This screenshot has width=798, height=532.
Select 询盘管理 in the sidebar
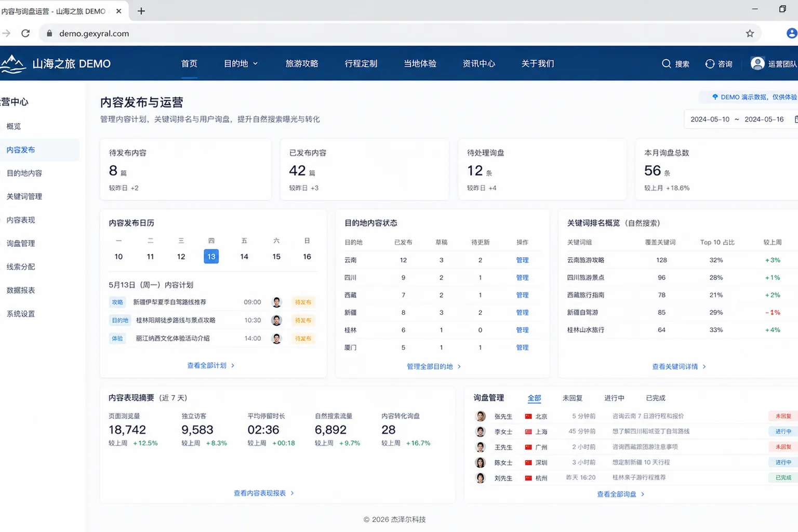[21, 243]
